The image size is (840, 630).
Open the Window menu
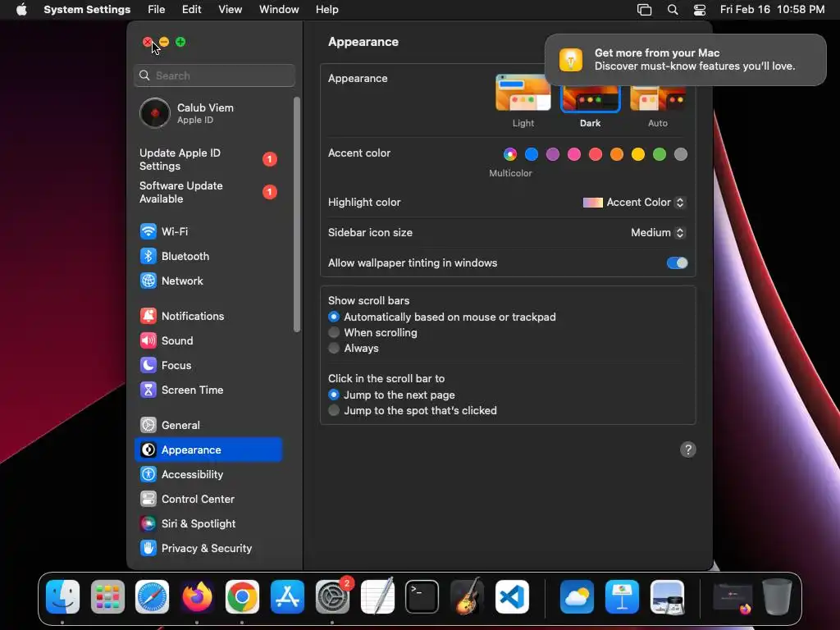click(279, 10)
